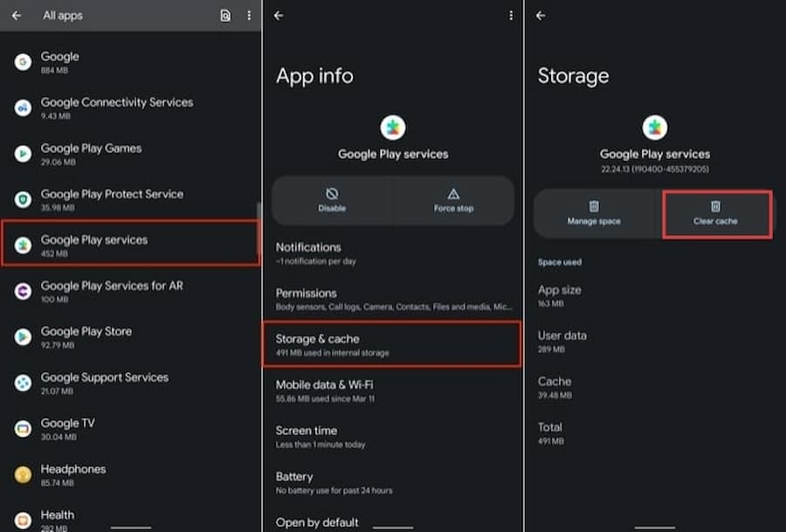Tap the App size 163 MB row

655,295
